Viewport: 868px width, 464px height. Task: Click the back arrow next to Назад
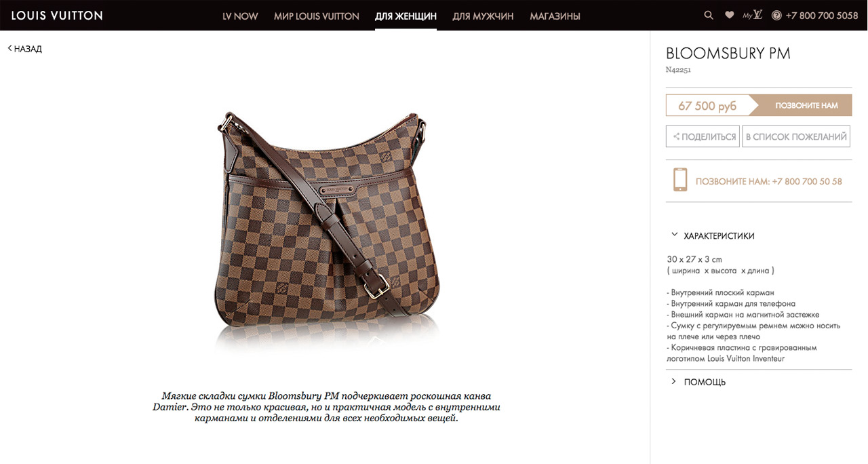9,48
